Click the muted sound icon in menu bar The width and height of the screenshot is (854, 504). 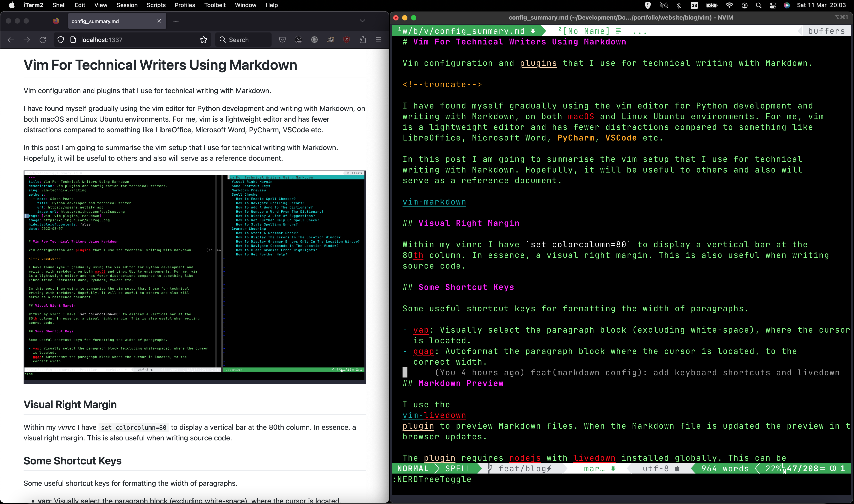663,5
